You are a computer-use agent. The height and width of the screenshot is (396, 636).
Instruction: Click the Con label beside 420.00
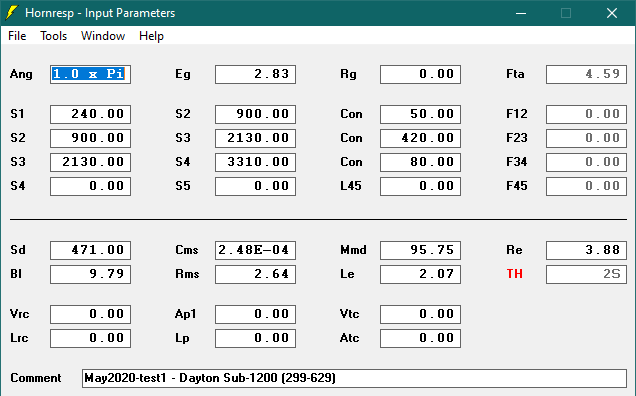coord(351,138)
